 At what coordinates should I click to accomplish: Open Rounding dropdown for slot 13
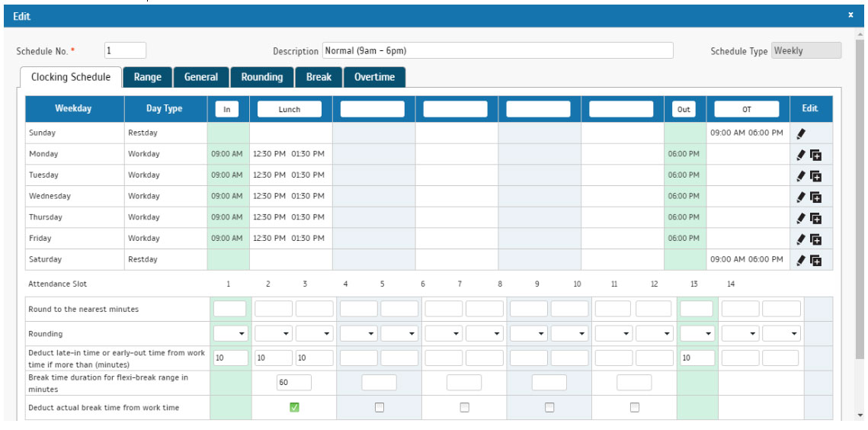(697, 334)
